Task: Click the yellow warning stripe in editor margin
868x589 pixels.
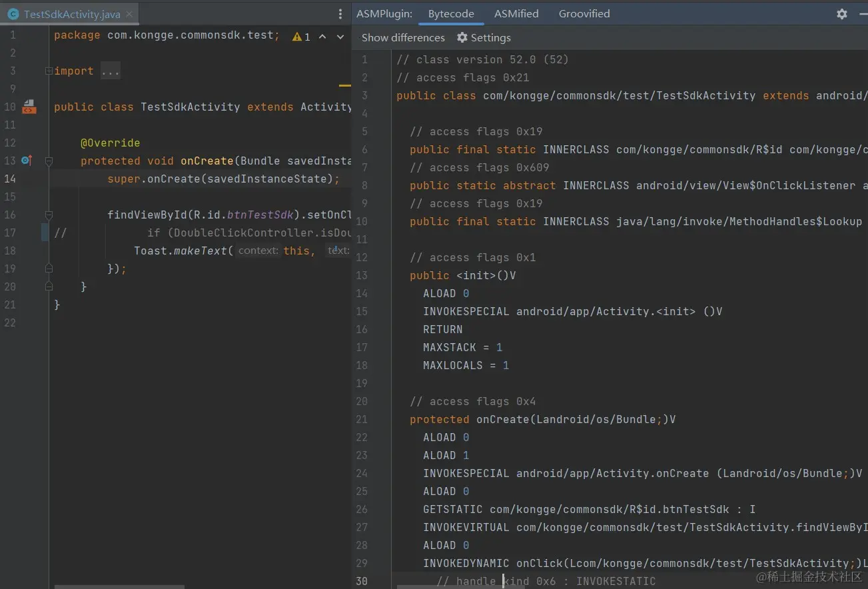Action: coord(344,86)
